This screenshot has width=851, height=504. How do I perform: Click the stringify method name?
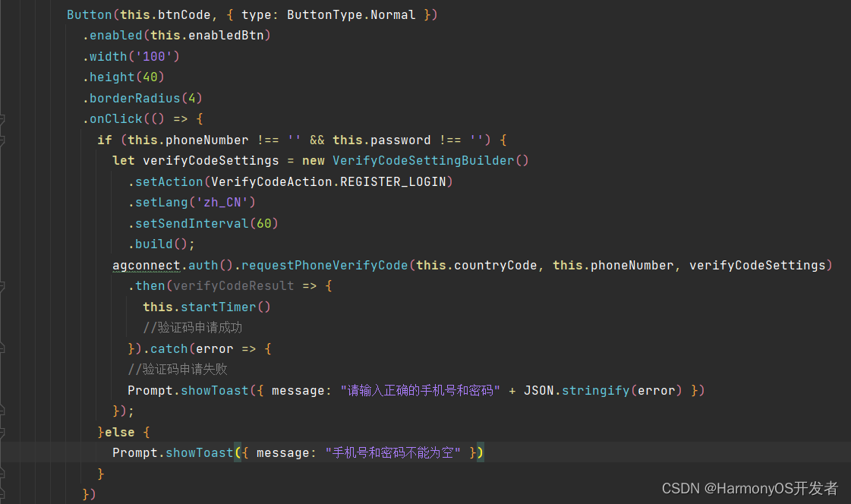[595, 391]
